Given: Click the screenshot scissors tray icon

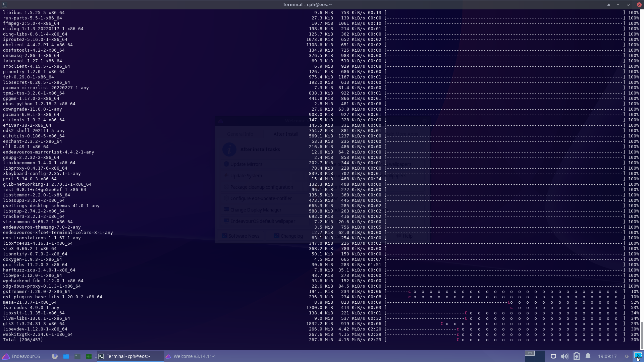Looking at the screenshot, I should 638,356.
